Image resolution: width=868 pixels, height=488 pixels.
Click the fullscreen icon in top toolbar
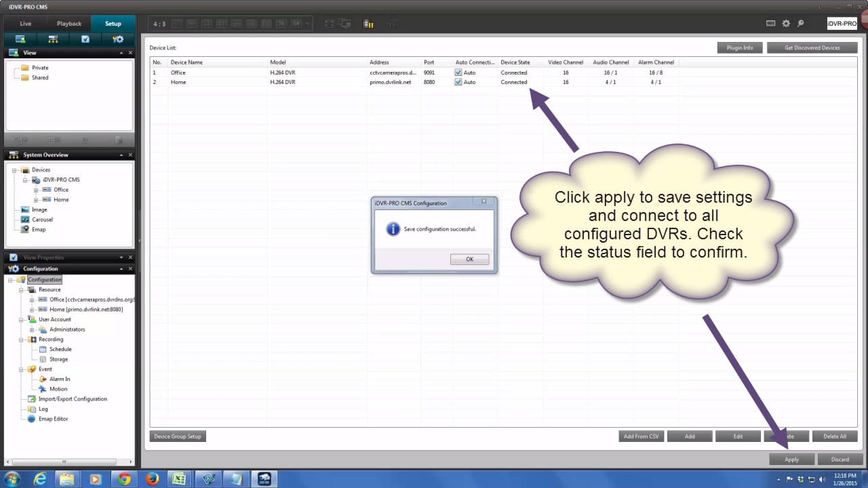point(329,24)
